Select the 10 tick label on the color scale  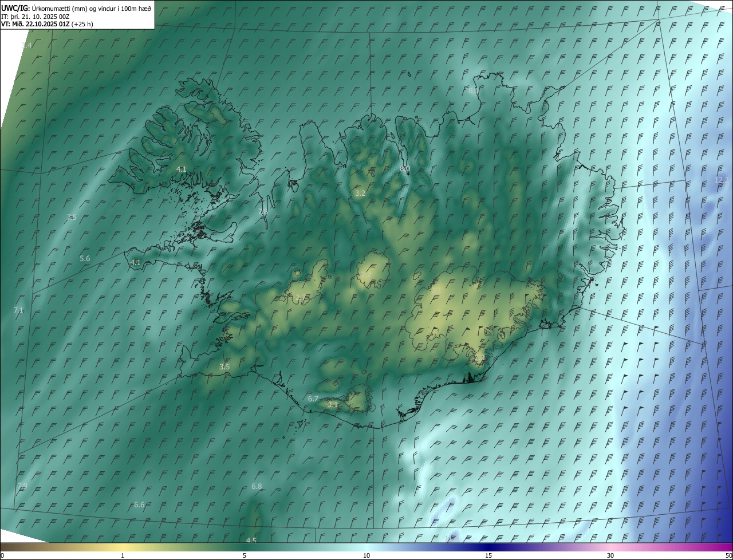tap(366, 555)
